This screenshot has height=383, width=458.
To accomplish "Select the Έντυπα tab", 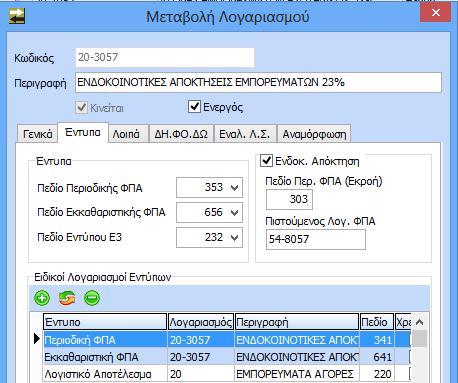I will point(83,132).
